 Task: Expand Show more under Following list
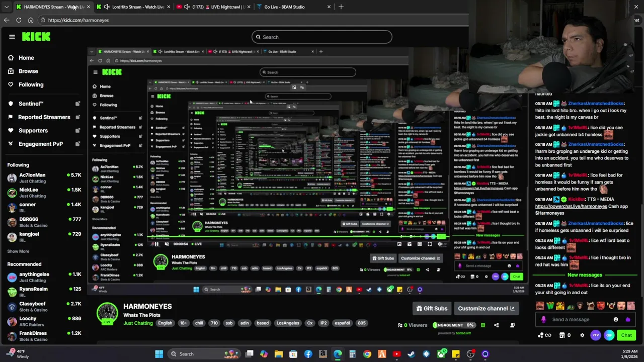pos(18,251)
